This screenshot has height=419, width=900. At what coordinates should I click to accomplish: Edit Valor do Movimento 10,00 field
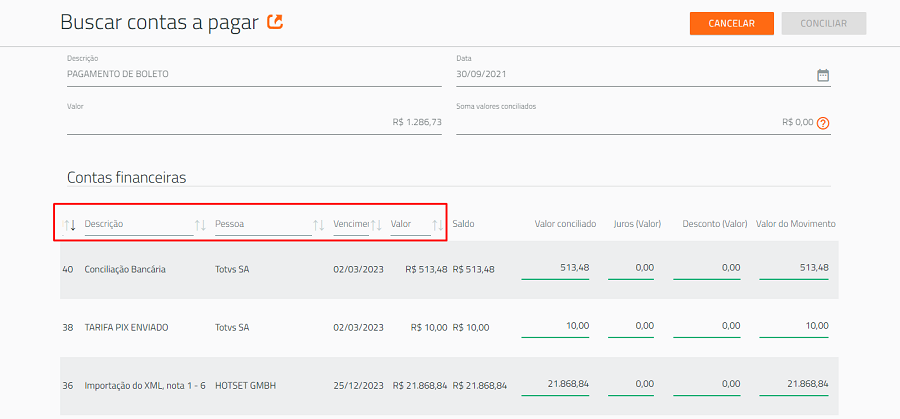click(794, 327)
